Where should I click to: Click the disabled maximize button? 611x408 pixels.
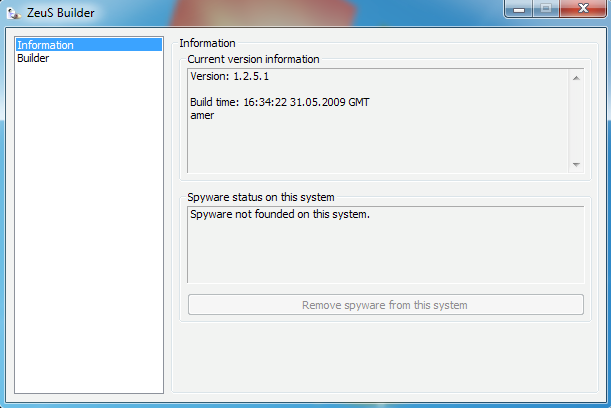point(546,9)
